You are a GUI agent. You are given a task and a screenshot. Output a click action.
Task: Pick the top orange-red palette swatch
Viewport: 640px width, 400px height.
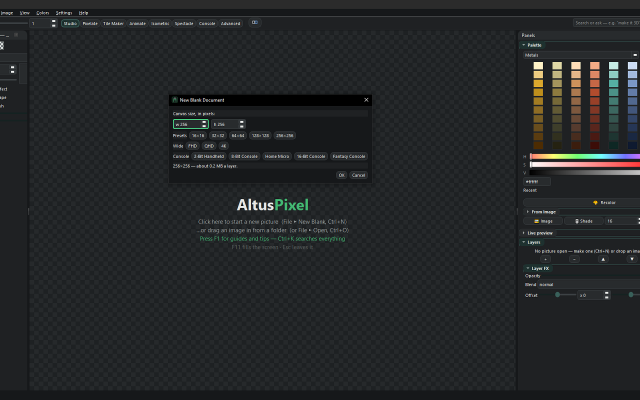[x=595, y=66]
